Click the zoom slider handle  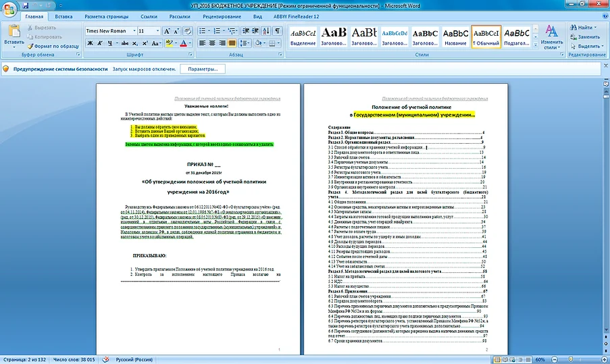[x=570, y=360]
